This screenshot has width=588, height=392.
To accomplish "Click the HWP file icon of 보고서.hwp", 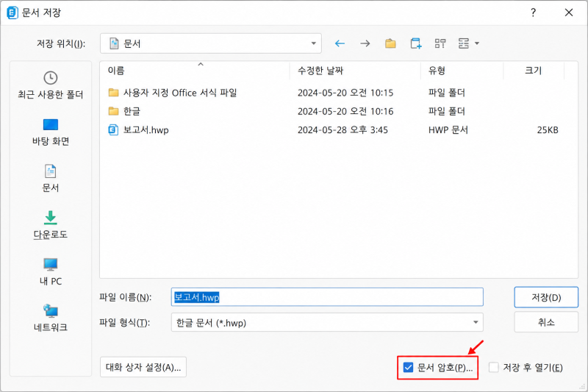I will coord(113,129).
